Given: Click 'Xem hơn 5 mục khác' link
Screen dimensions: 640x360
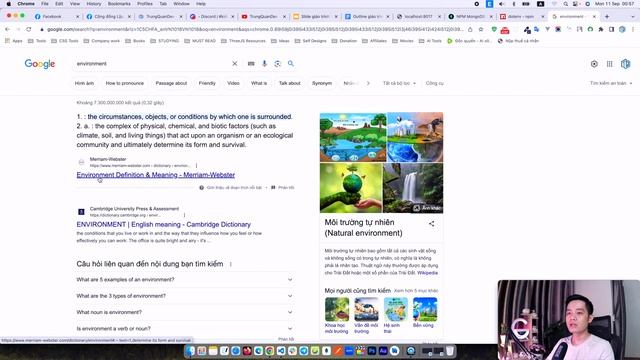Looking at the screenshot, I should 416,291.
